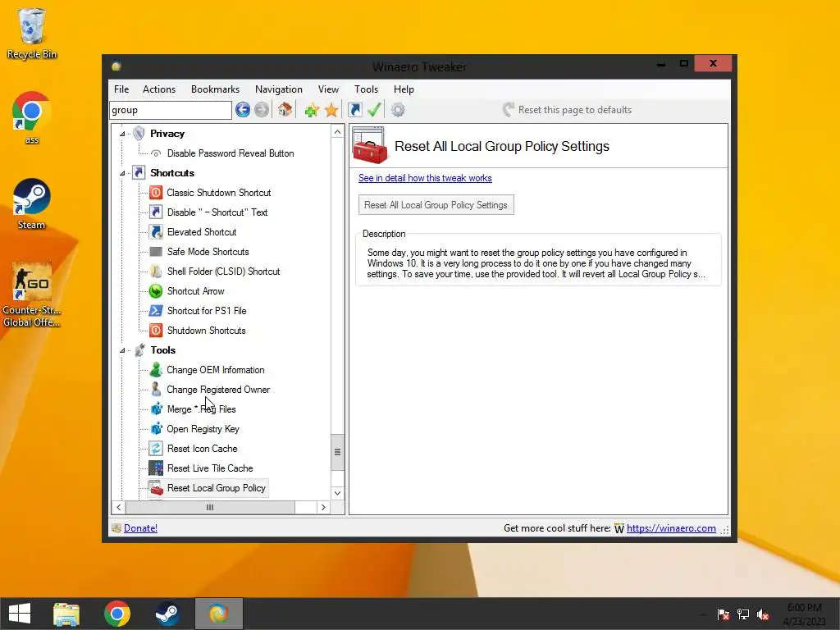Open bookmarks with the orange star icon
This screenshot has width=840, height=630.
click(x=331, y=110)
